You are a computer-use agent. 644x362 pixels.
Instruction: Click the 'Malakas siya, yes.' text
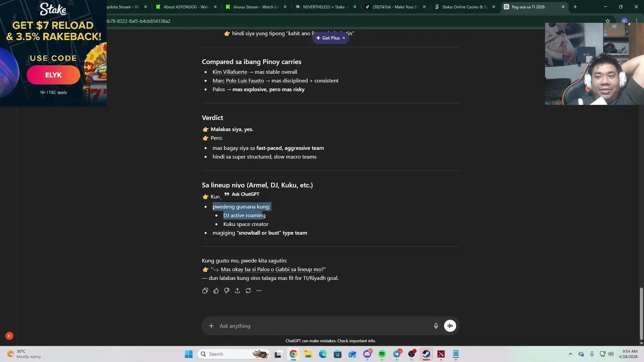coord(232,129)
